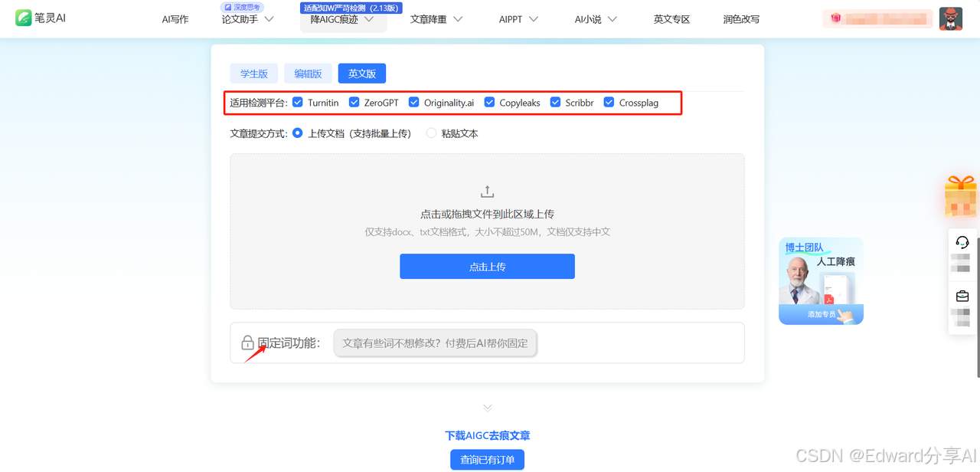
Task: Toggle the ZeroGPT checkbox
Action: tap(354, 102)
